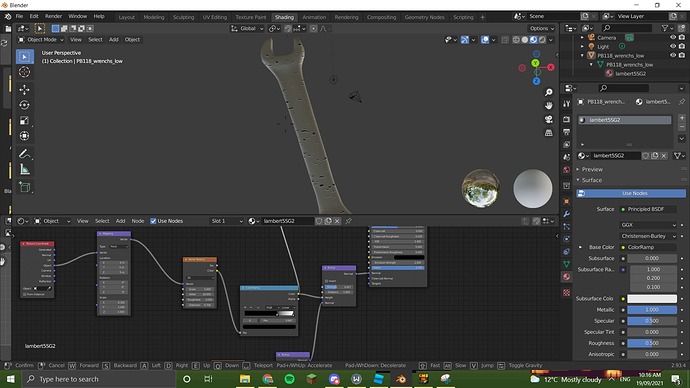Switch to the Texture Paint workspace tab
690x388 pixels.
point(251,17)
